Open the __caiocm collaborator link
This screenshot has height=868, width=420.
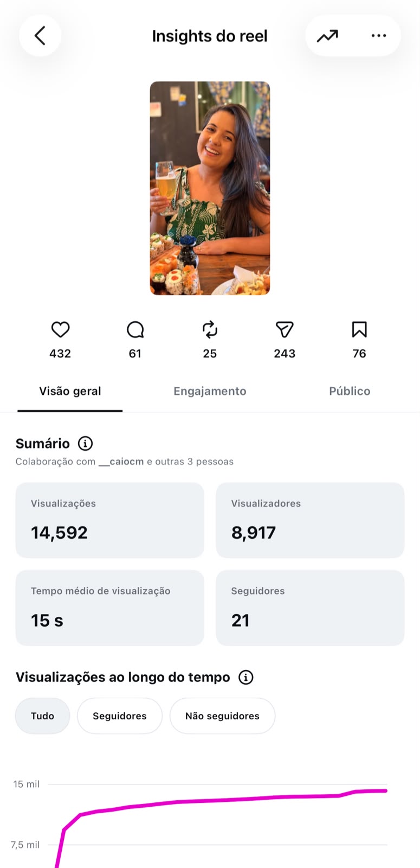[121, 462]
